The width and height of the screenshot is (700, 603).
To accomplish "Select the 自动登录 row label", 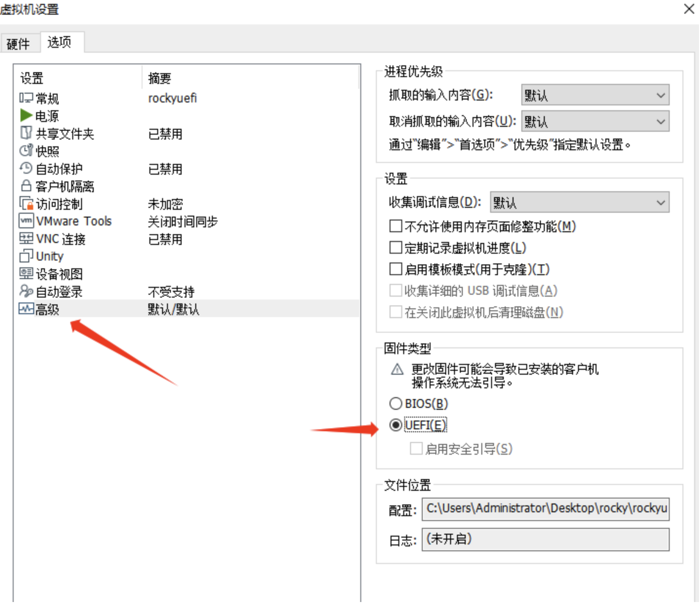I will click(x=59, y=292).
